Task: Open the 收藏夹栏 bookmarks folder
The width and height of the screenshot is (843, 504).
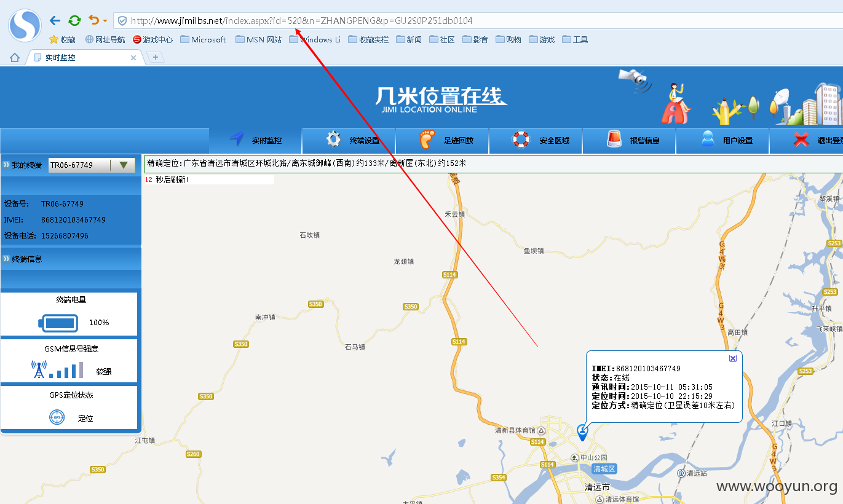Action: [x=368, y=39]
